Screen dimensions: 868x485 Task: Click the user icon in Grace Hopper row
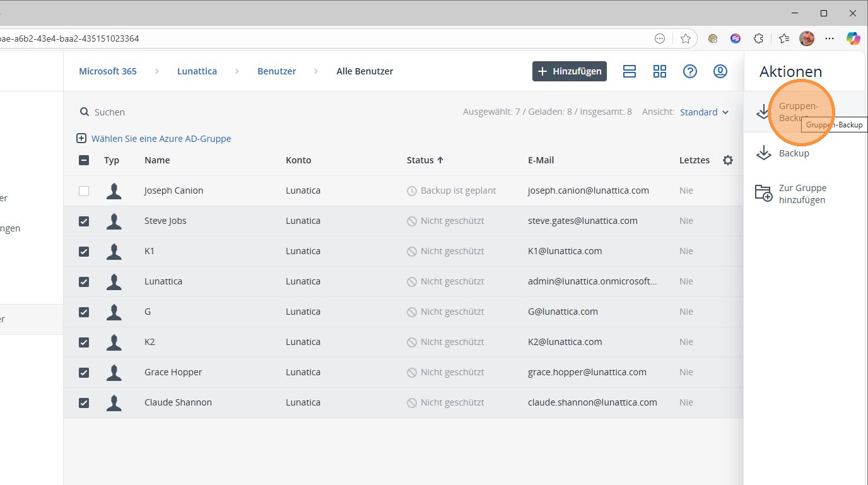tap(114, 372)
